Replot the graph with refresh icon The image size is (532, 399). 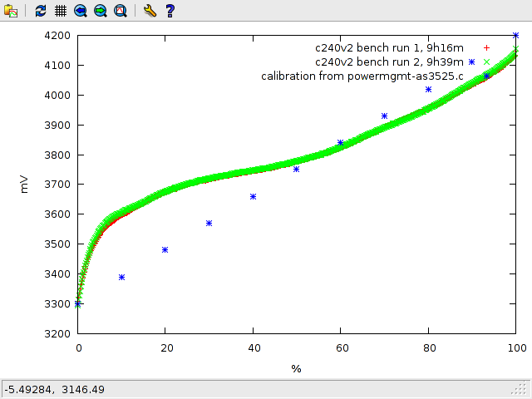[41, 11]
